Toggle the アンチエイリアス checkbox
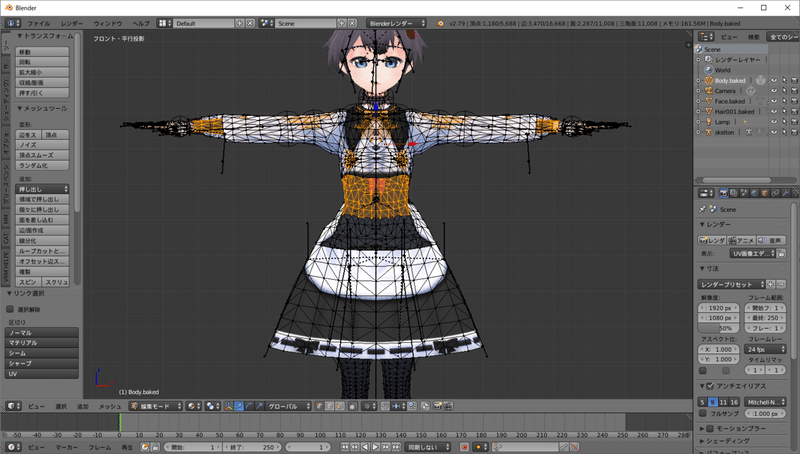Image resolution: width=800 pixels, height=454 pixels. click(710, 386)
